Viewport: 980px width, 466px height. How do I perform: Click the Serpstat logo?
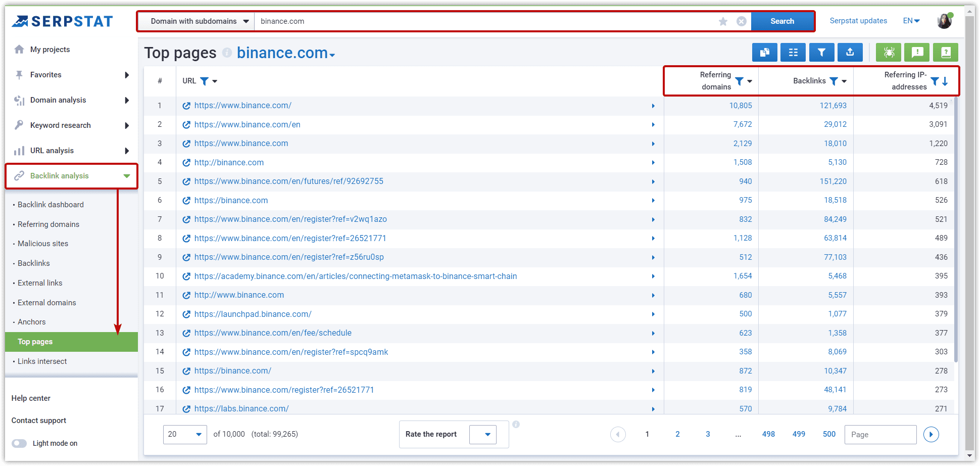click(x=62, y=21)
